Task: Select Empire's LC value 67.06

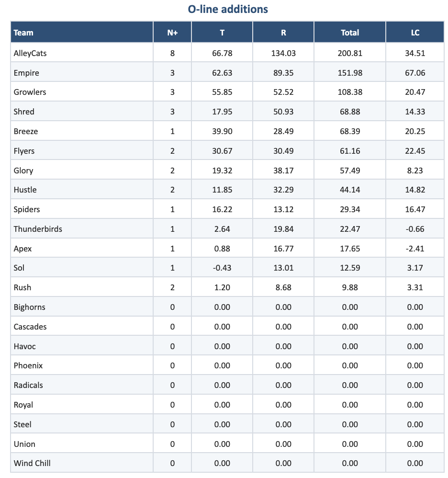Action: coord(415,73)
